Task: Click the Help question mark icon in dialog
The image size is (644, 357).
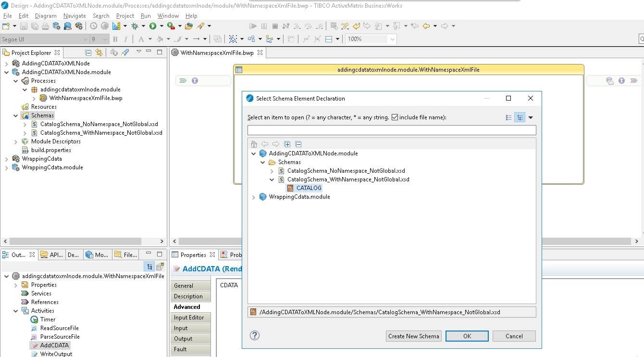Action: 255,335
